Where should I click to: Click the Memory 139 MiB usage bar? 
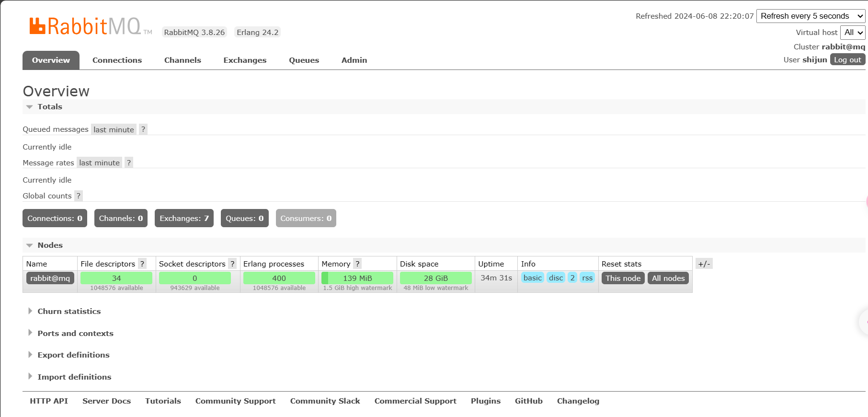(x=357, y=278)
